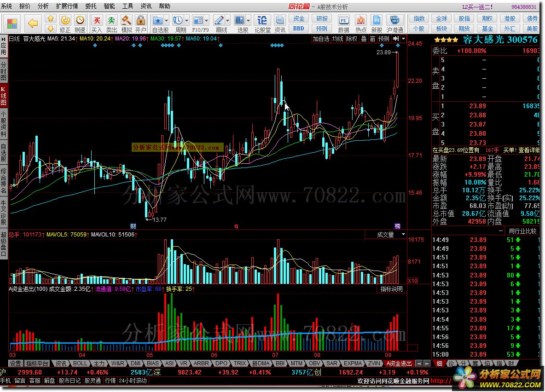Open the 测速 clock speed test
This screenshot has width=545, height=392.
[80, 23]
